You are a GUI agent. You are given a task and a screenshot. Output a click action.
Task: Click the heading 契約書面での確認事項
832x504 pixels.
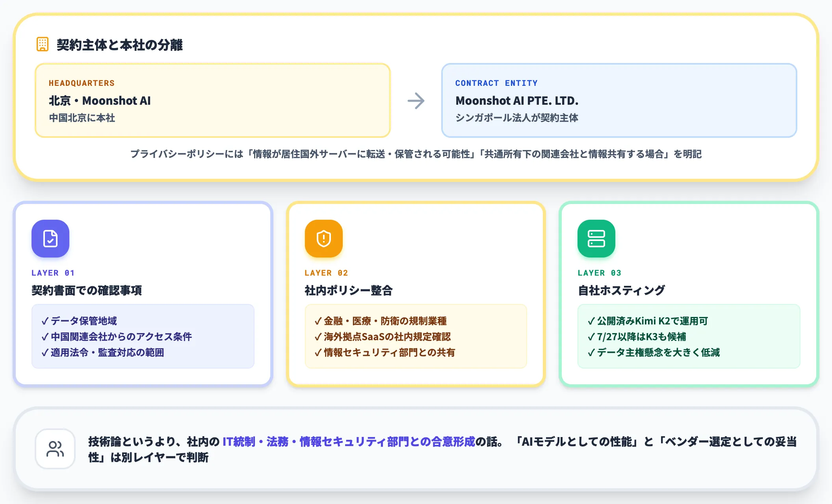(x=87, y=291)
